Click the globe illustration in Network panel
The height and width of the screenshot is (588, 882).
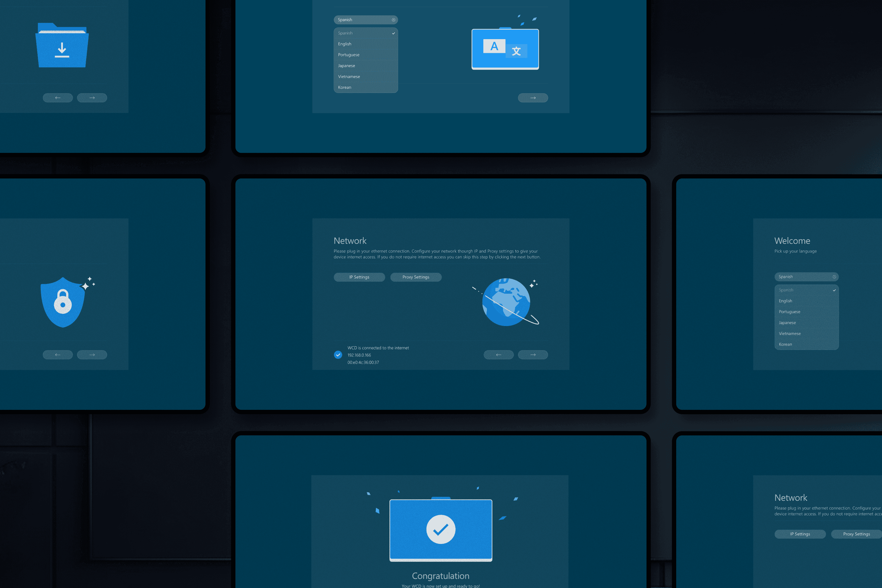coord(506,302)
